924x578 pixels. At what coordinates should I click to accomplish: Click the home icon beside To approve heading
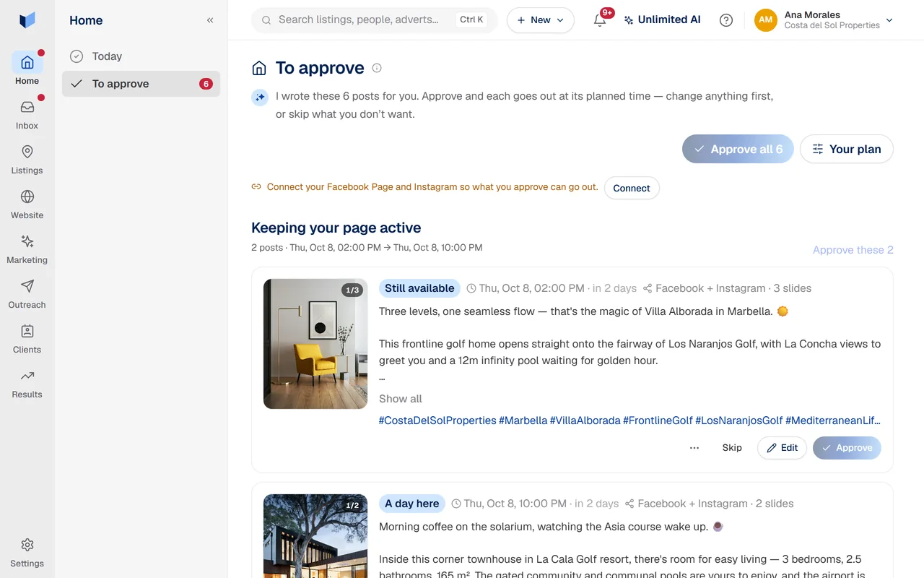point(259,68)
